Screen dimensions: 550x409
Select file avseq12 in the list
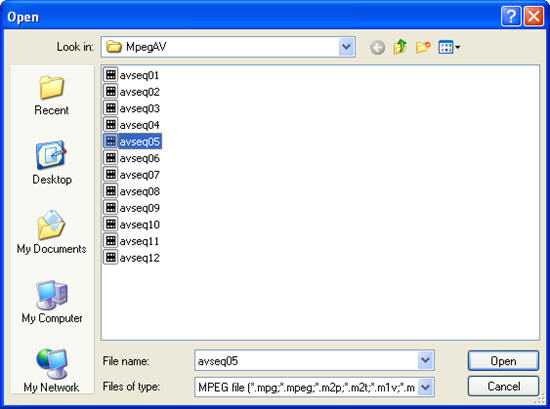(x=132, y=258)
